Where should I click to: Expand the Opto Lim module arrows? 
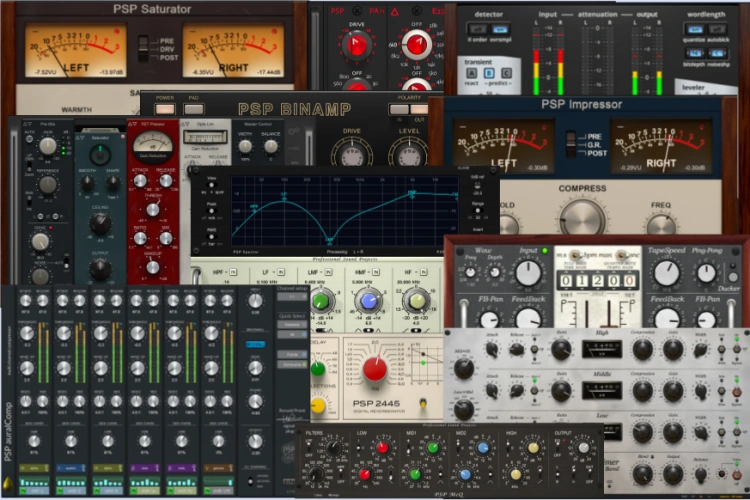tap(185, 124)
